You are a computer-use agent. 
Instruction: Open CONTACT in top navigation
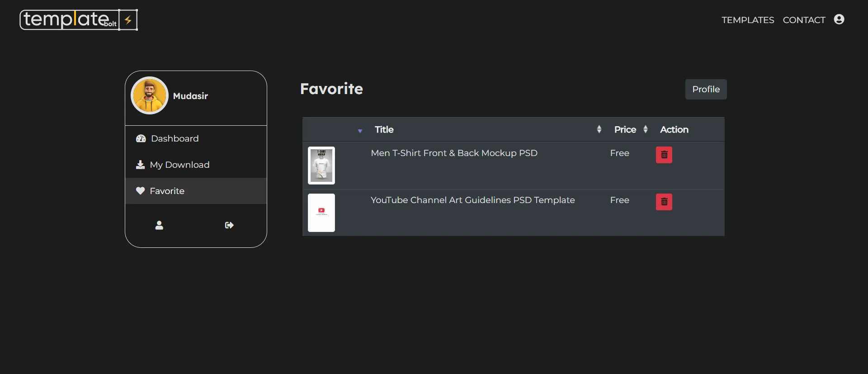(x=804, y=20)
